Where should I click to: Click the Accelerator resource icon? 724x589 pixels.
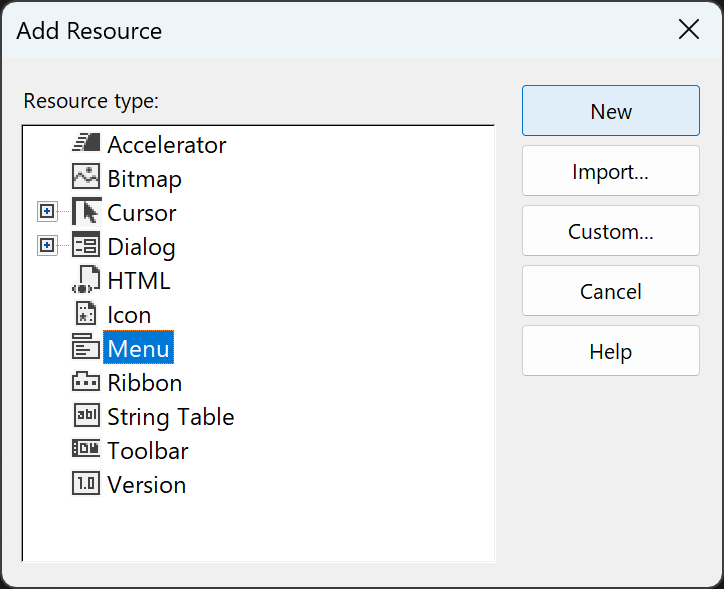point(86,144)
